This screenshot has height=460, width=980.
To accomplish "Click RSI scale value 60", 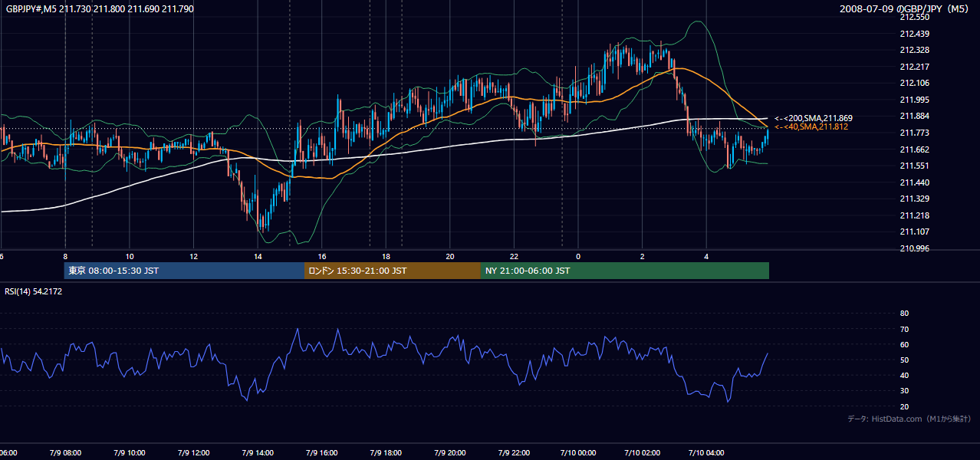I will [x=904, y=344].
